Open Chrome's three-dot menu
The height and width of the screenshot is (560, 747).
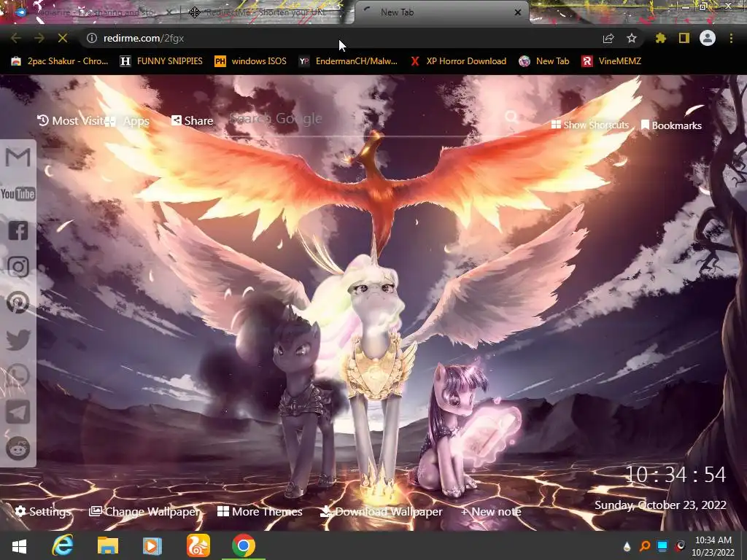tap(731, 38)
